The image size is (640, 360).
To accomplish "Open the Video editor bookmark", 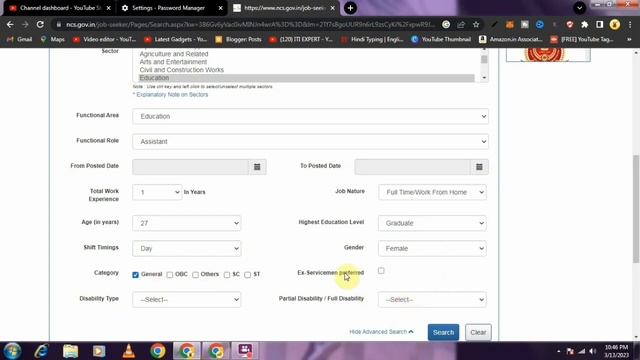I will tap(104, 39).
